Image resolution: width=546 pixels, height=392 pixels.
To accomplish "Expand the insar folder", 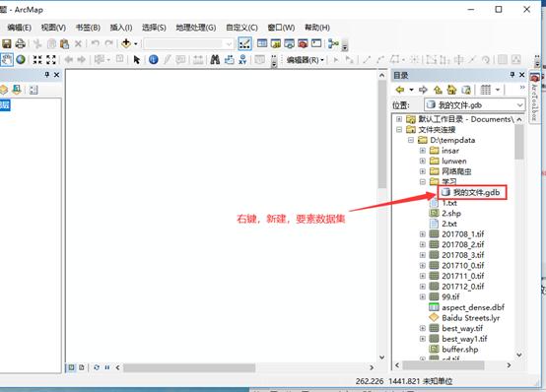I will click(x=423, y=151).
